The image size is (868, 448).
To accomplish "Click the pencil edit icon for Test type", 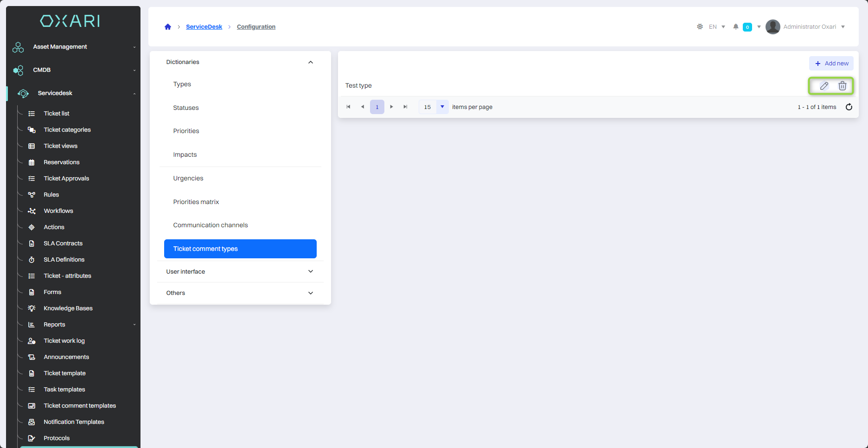I will coord(824,86).
